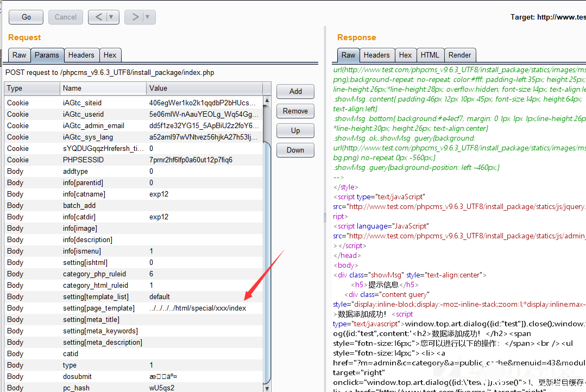Click the setting[page_template] parameter name
586x392 pixels.
(99, 308)
